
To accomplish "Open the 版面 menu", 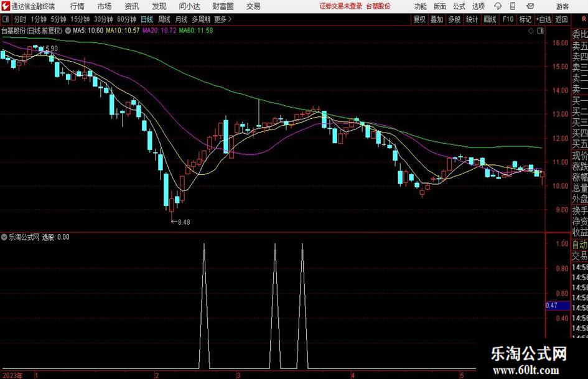I will 439,6.
